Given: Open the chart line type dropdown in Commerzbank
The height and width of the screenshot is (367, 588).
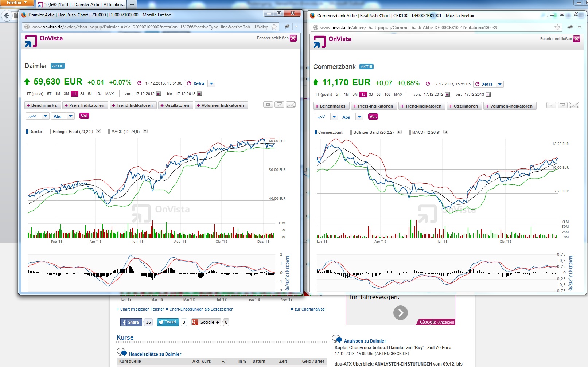Looking at the screenshot, I should (x=334, y=117).
